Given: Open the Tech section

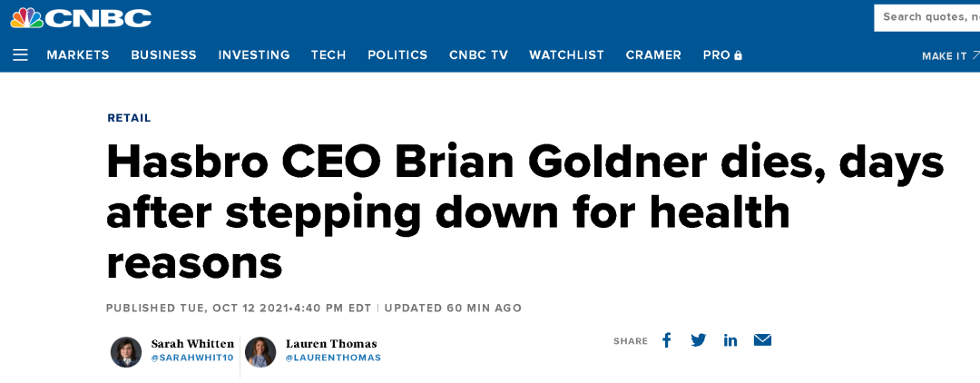Looking at the screenshot, I should click(328, 55).
